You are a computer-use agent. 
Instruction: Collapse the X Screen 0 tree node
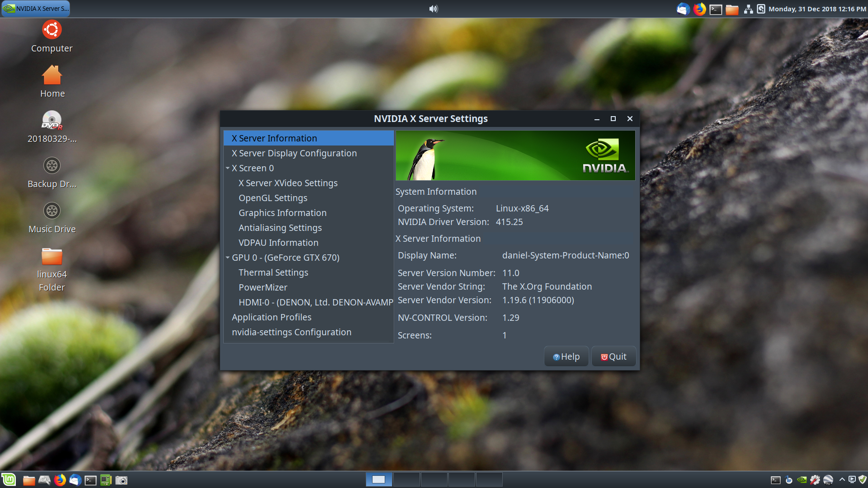pos(228,168)
